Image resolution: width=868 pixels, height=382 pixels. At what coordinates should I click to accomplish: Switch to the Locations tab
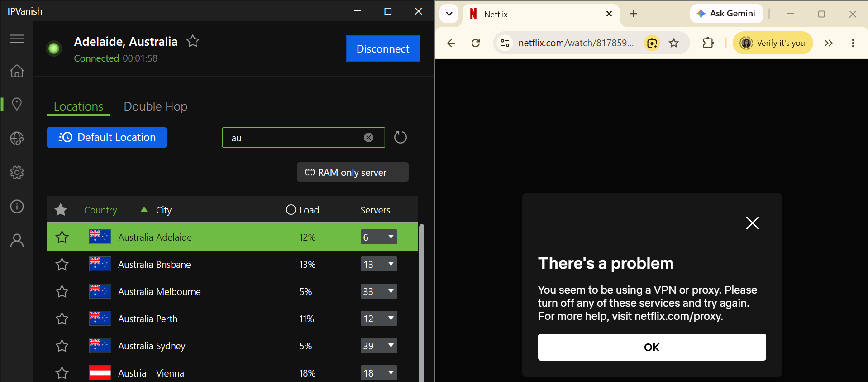point(78,106)
